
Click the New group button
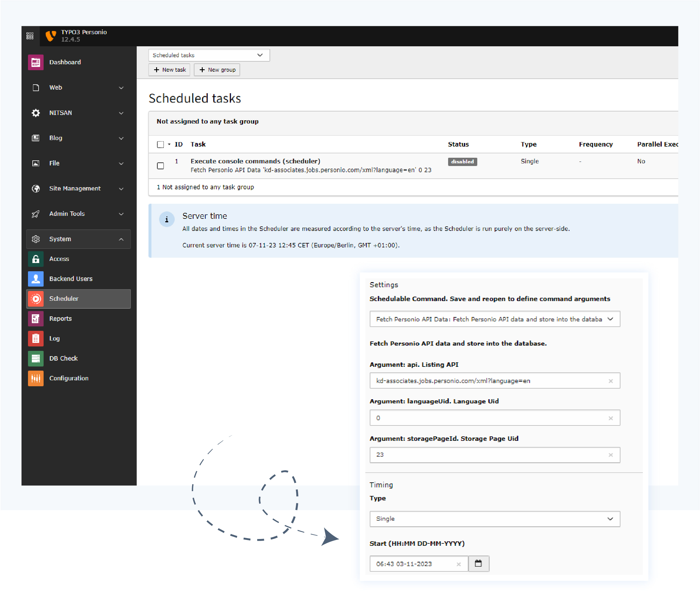pos(217,70)
